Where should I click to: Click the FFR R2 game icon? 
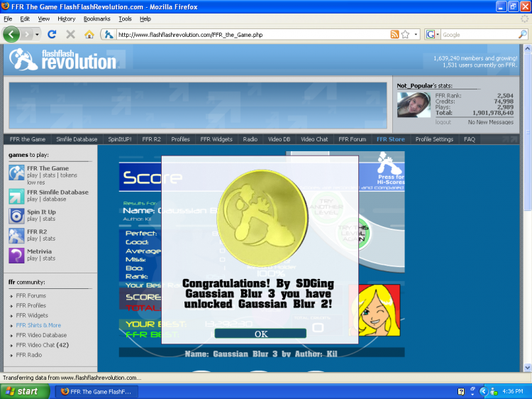[16, 236]
